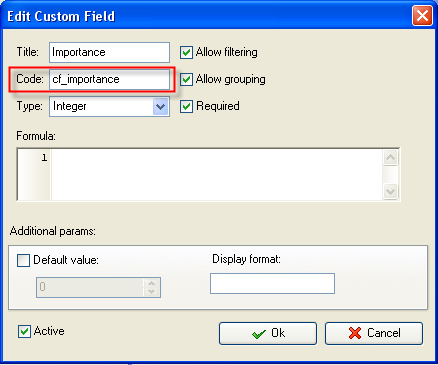This screenshot has height=365, width=438.
Task: Click the green checkmark Ok button
Action: 268,333
